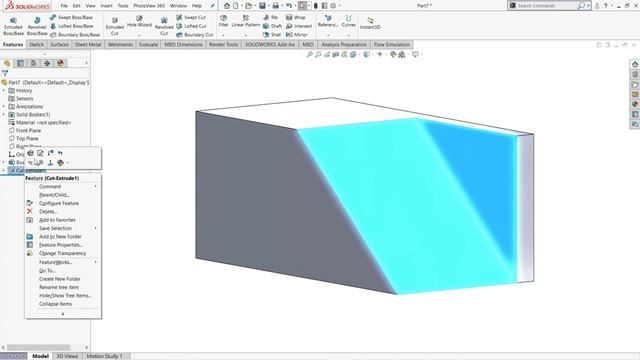640x360 pixels.
Task: Apply the Fillet tool
Action: click(223, 21)
